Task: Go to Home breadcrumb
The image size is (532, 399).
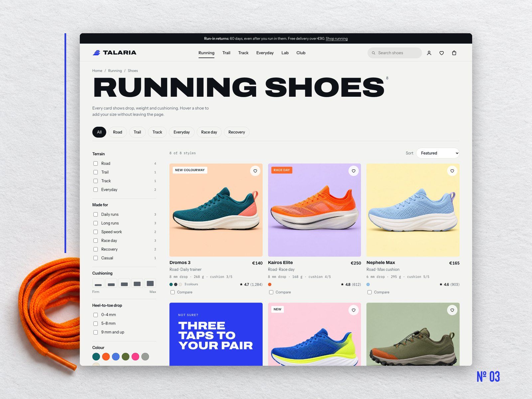Action: pyautogui.click(x=97, y=71)
